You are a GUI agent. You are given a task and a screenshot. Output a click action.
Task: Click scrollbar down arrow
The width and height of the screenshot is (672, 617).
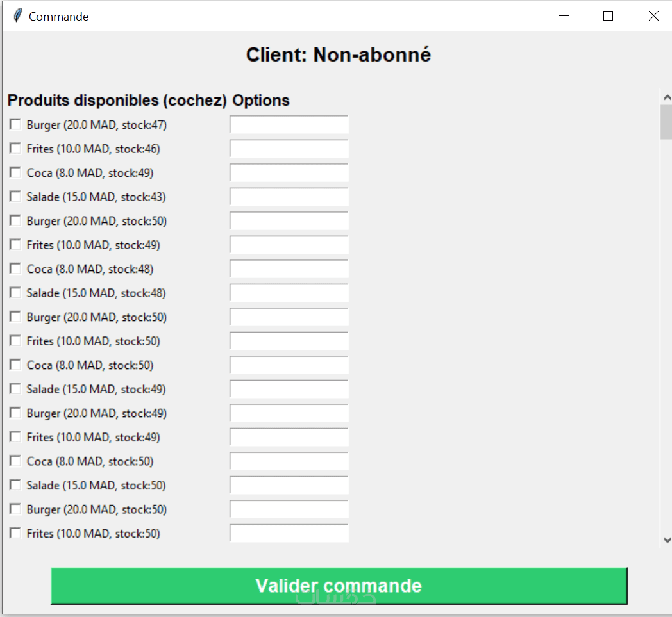pos(667,540)
